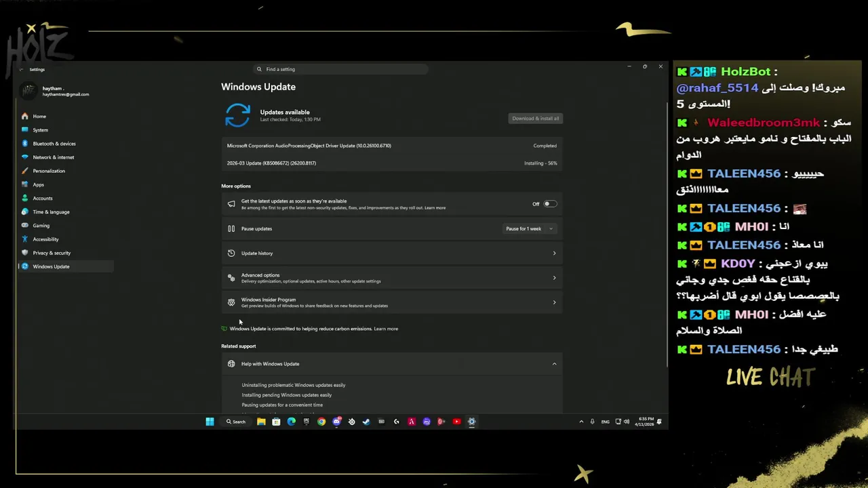868x488 pixels.
Task: Open Microsoft Edge from taskbar
Action: click(x=292, y=422)
